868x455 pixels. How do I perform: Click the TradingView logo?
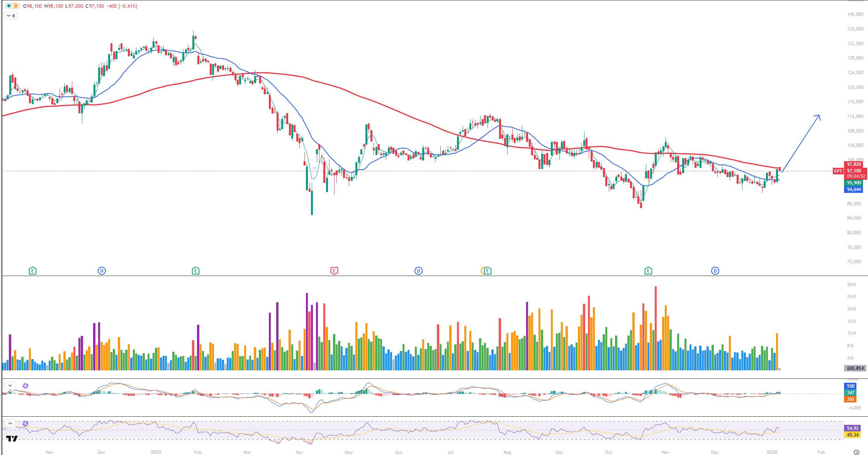tap(12, 439)
